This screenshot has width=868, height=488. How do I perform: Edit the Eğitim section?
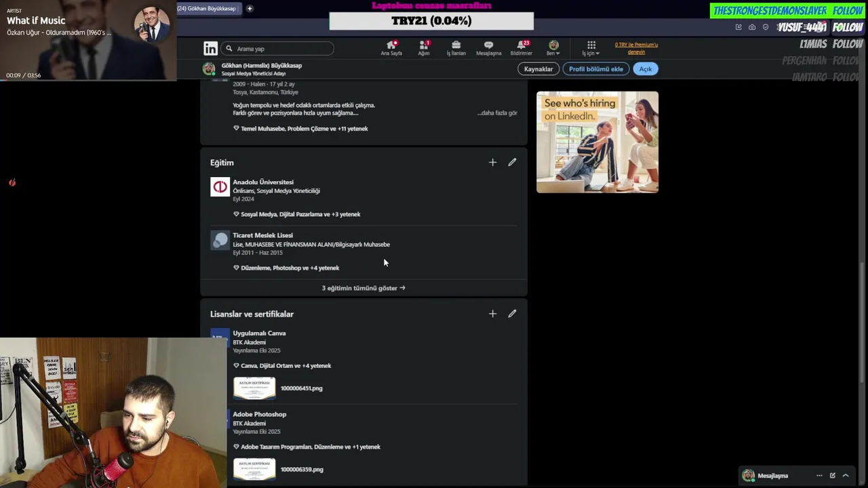click(x=512, y=162)
